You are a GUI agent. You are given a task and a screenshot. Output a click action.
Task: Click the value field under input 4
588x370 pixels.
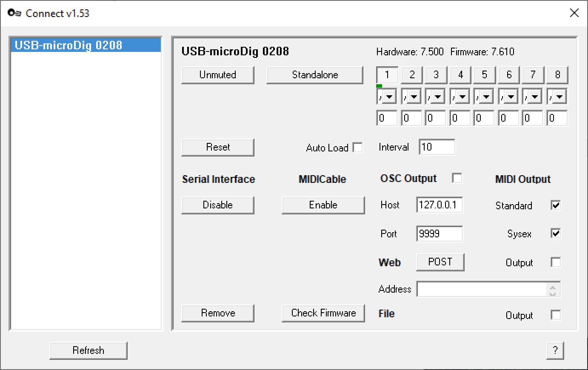[x=460, y=118]
